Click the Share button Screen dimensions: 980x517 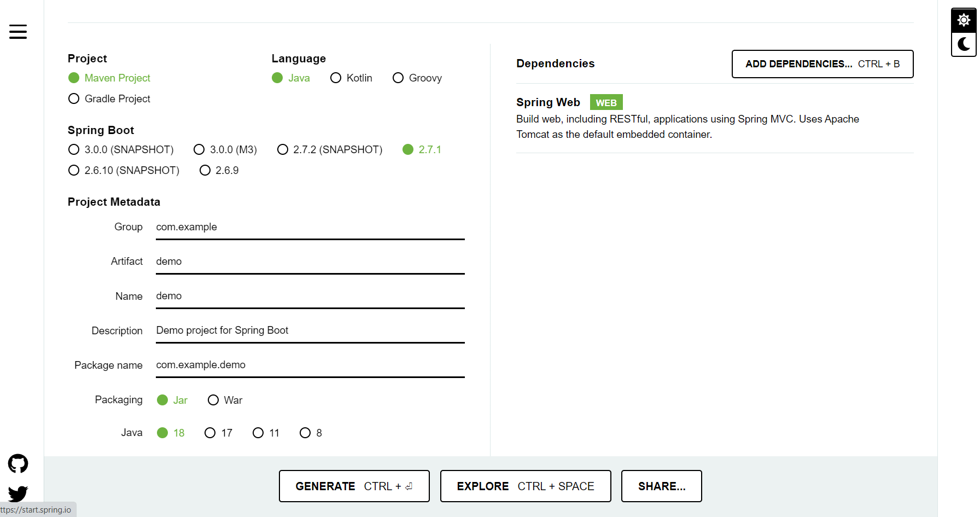(x=662, y=486)
